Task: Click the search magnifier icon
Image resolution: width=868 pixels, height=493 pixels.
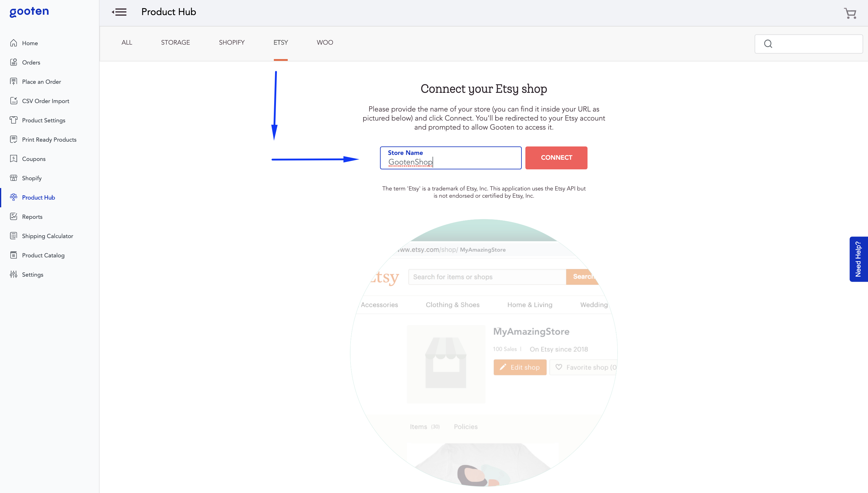Action: tap(768, 44)
